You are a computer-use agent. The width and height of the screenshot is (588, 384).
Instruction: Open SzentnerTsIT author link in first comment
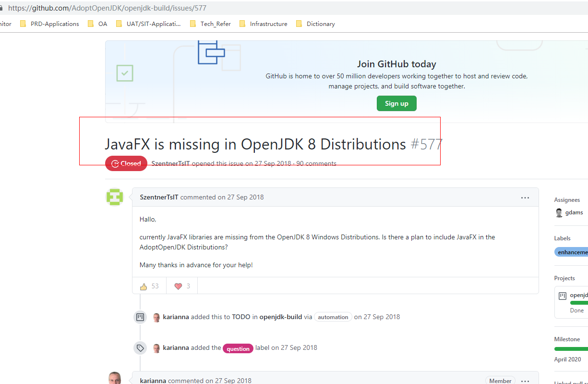(x=159, y=197)
